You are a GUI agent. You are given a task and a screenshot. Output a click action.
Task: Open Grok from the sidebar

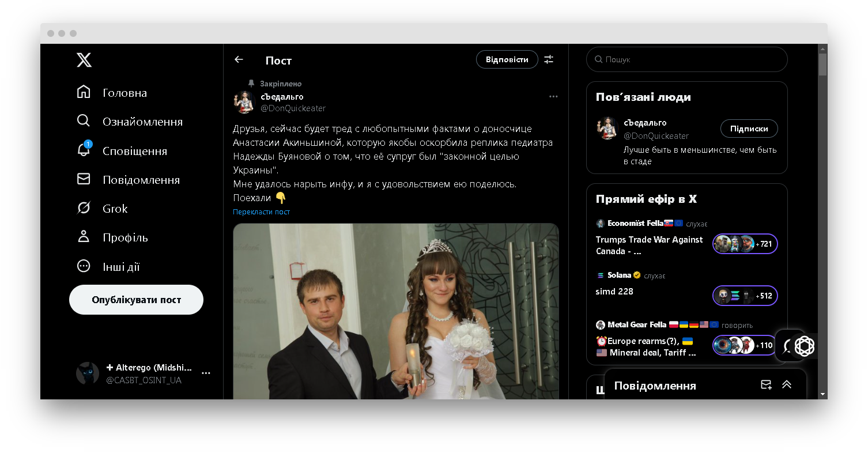[84, 208]
